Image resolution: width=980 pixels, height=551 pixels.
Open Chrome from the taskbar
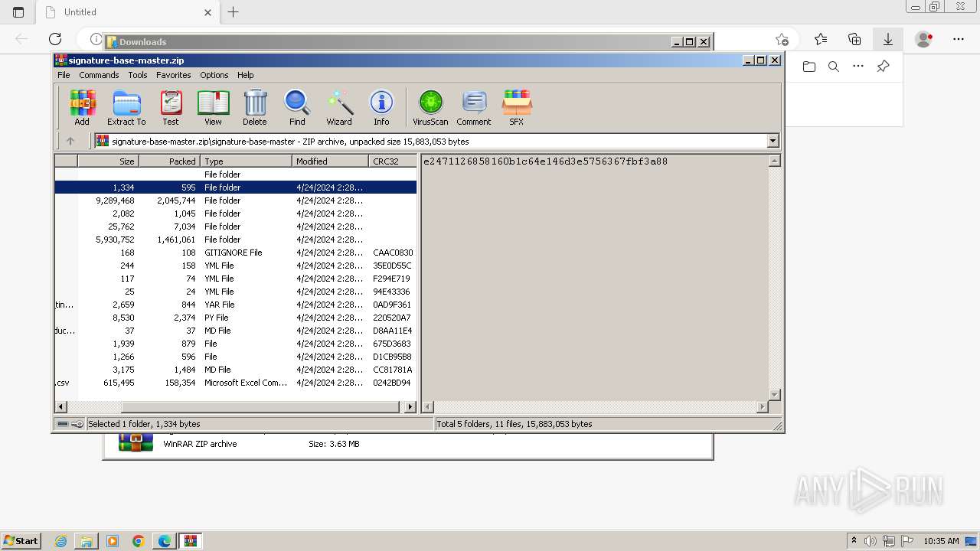pyautogui.click(x=139, y=541)
